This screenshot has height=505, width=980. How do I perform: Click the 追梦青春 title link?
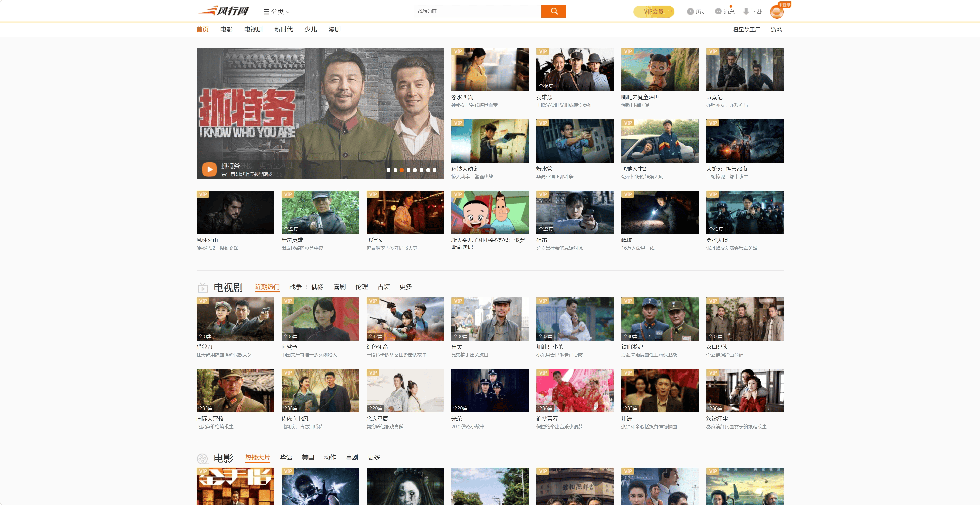tap(547, 419)
